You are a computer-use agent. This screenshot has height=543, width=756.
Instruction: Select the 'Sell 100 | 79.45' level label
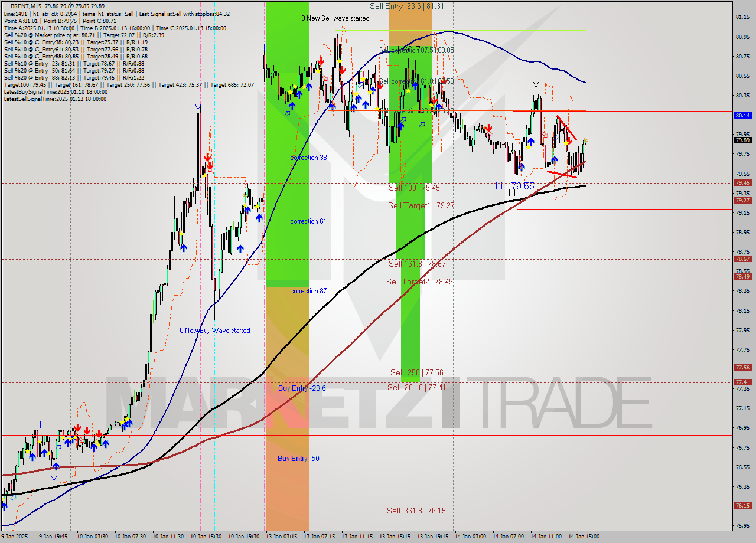(414, 188)
